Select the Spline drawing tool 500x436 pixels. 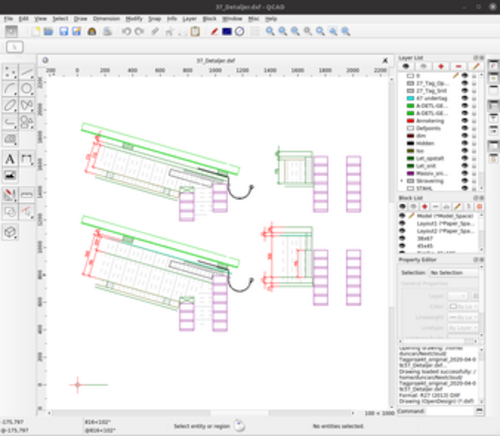tap(27, 105)
